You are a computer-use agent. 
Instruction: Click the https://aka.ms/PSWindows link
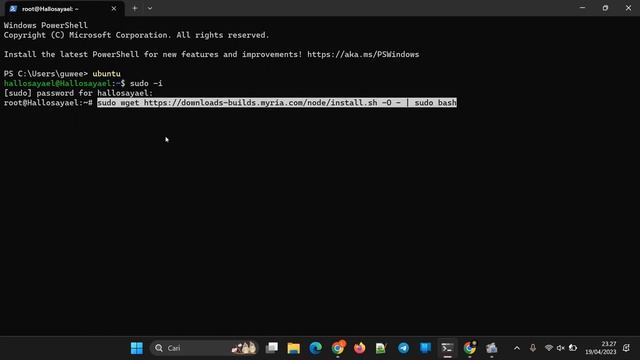pos(363,54)
